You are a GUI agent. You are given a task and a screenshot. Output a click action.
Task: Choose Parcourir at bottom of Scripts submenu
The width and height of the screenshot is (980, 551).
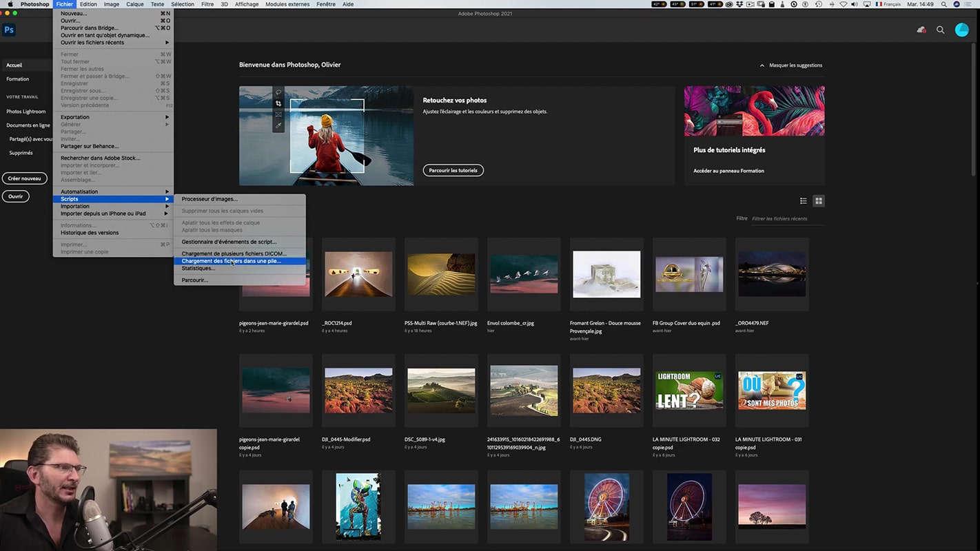pos(239,280)
